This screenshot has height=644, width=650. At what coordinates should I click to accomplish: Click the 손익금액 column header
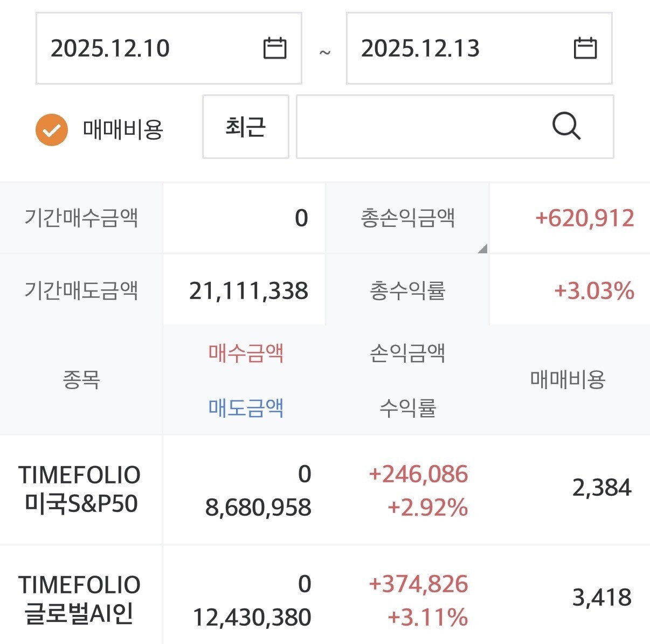(407, 353)
